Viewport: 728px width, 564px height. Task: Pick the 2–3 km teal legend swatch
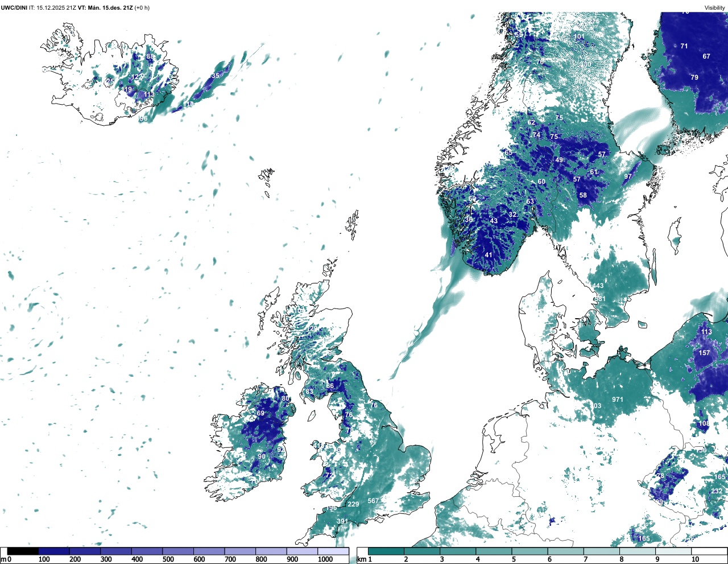(x=422, y=551)
